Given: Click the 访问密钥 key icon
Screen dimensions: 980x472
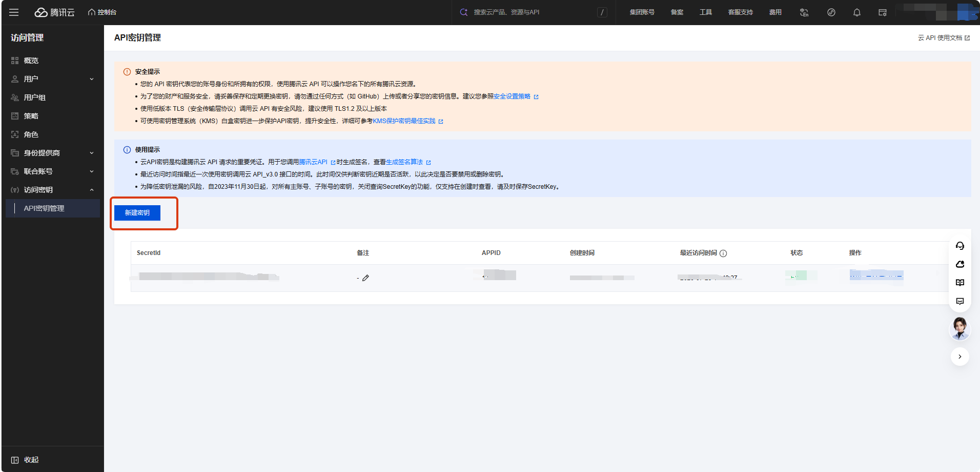Looking at the screenshot, I should coord(15,190).
